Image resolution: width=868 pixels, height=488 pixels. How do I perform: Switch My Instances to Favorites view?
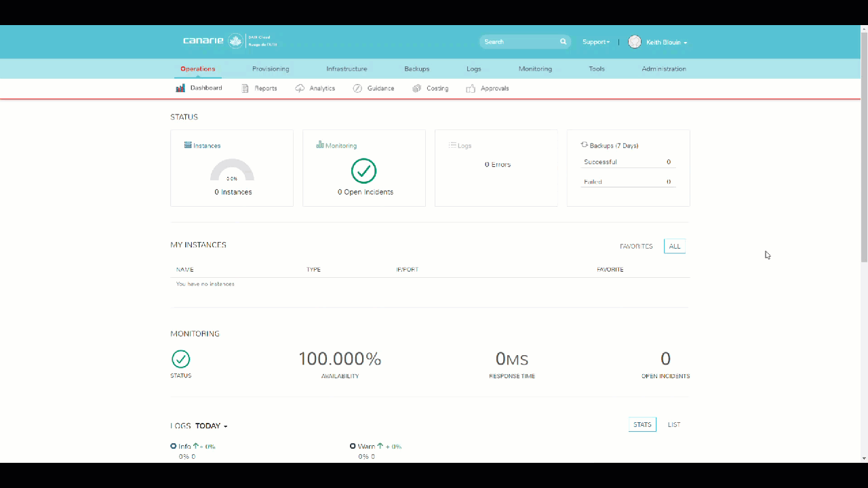[x=636, y=246]
